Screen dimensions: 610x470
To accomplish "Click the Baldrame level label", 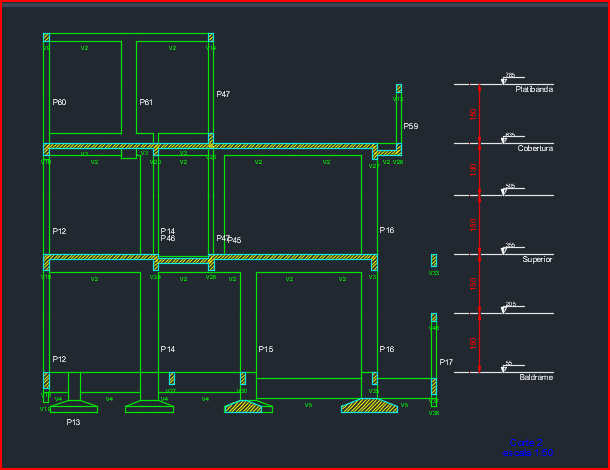I will tap(536, 378).
